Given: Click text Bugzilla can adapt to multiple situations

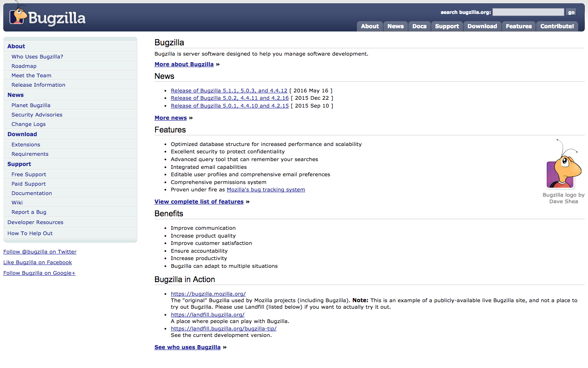Looking at the screenshot, I should [x=224, y=266].
